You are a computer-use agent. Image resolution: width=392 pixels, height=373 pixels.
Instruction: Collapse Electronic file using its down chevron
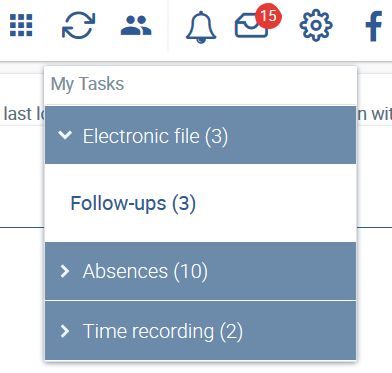(x=65, y=135)
